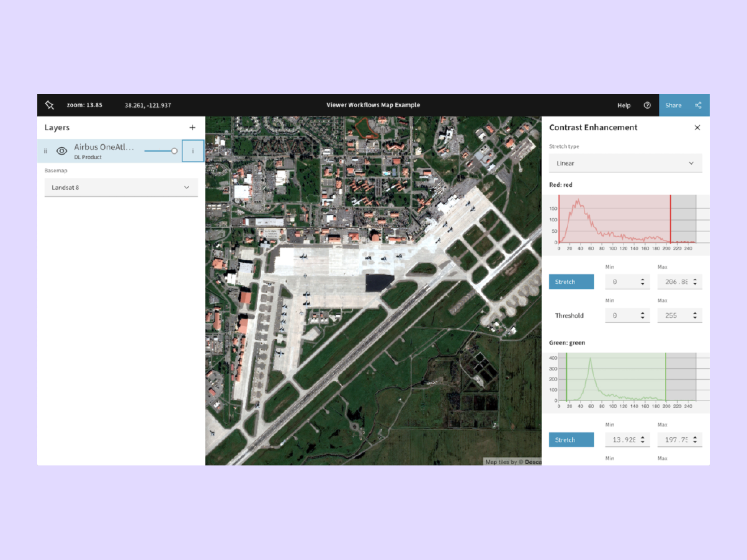The width and height of the screenshot is (747, 560).
Task: Increase the red Max value with its stepper
Action: coord(695,280)
